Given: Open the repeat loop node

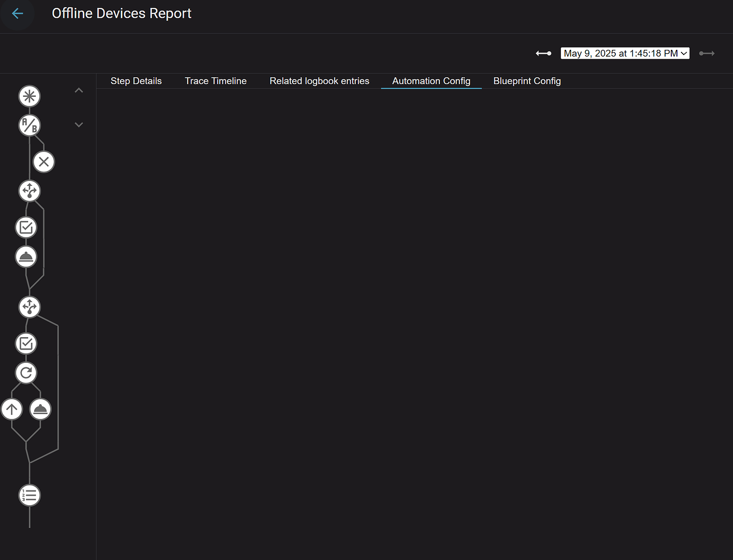Looking at the screenshot, I should click(x=26, y=372).
